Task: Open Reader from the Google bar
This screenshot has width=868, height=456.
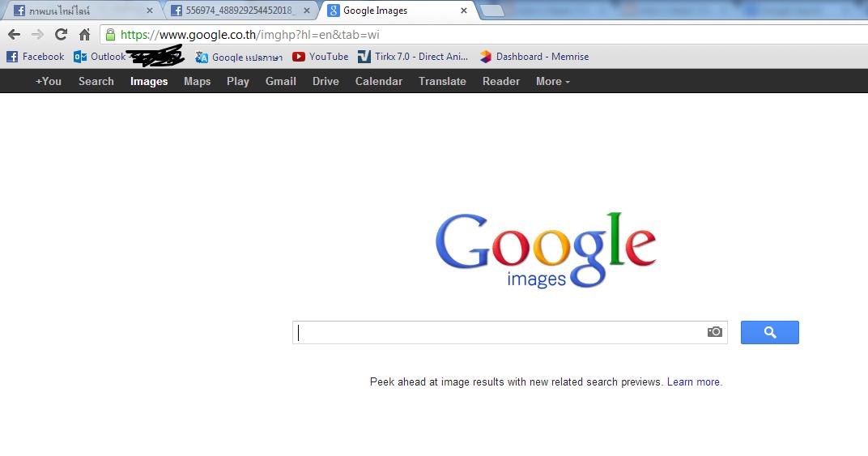Action: [x=501, y=82]
